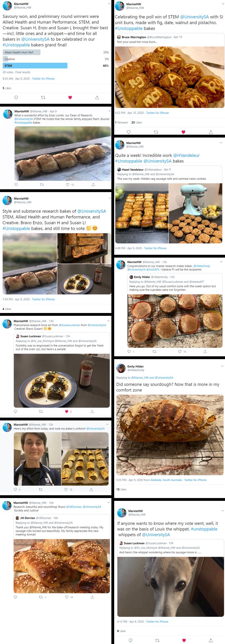225x644 pixels.
Task: Retweet the hot cross buns tweet
Action: [156, 132]
